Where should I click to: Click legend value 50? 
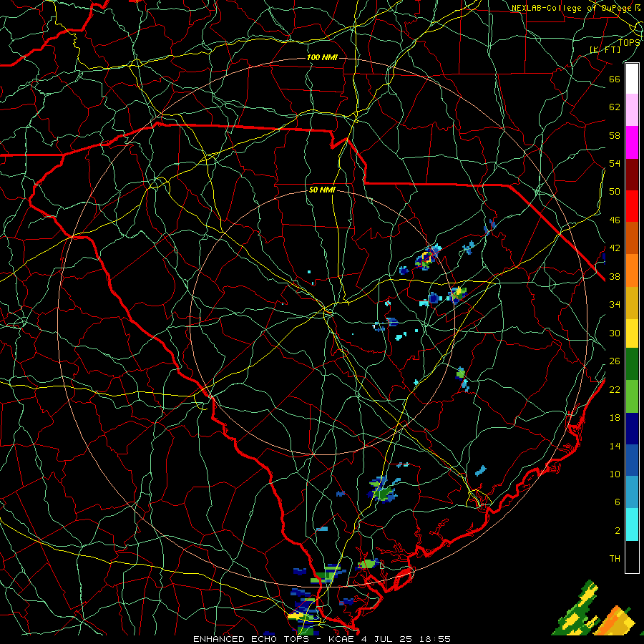point(615,192)
